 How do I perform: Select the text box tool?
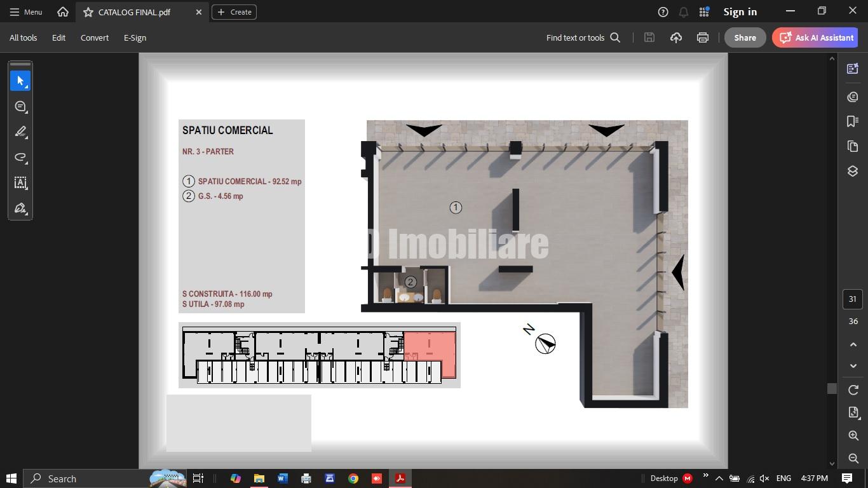tap(20, 182)
